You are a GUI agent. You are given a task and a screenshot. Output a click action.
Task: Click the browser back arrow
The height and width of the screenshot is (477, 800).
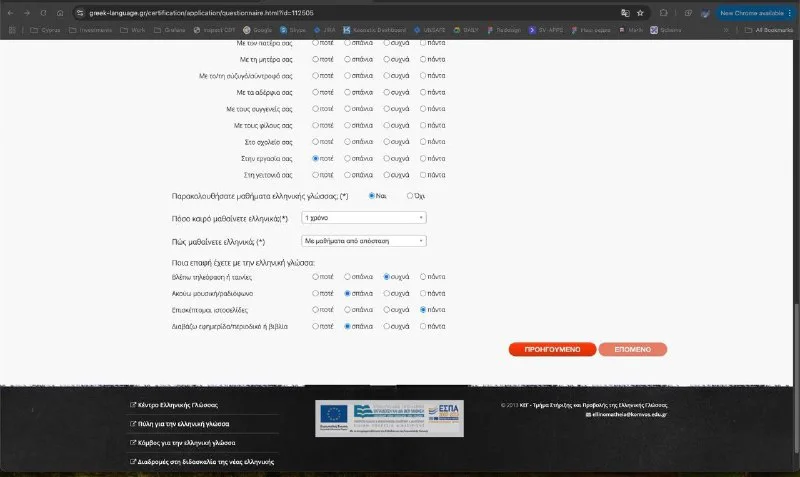pyautogui.click(x=10, y=13)
